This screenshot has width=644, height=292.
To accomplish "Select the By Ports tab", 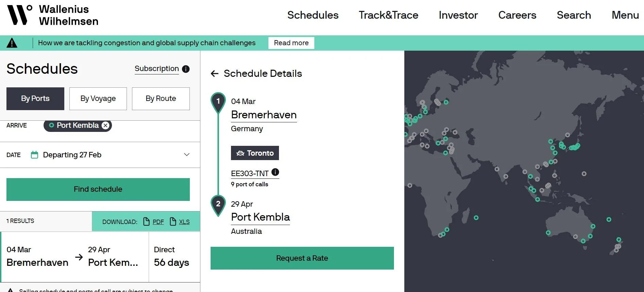I will click(x=35, y=99).
